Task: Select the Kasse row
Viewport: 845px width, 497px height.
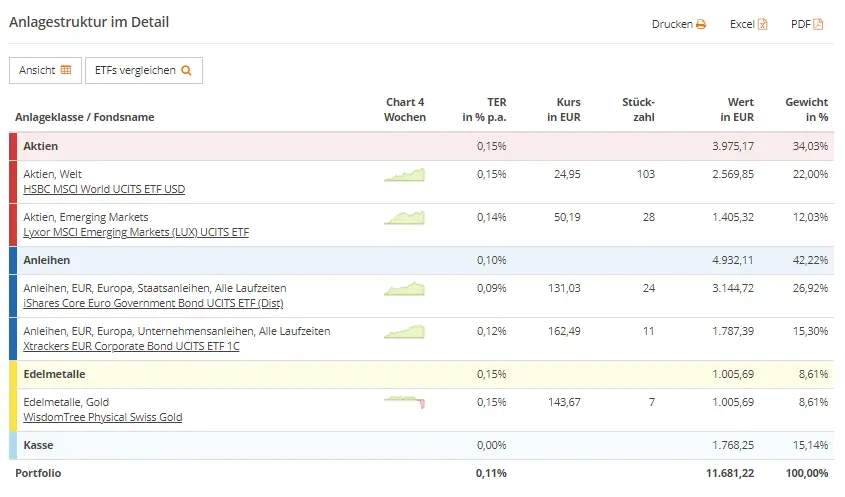Action: click(200, 445)
